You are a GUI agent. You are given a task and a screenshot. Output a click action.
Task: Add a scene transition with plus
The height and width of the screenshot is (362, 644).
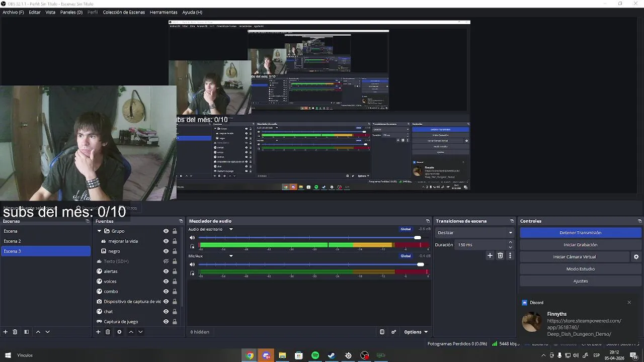pyautogui.click(x=490, y=255)
